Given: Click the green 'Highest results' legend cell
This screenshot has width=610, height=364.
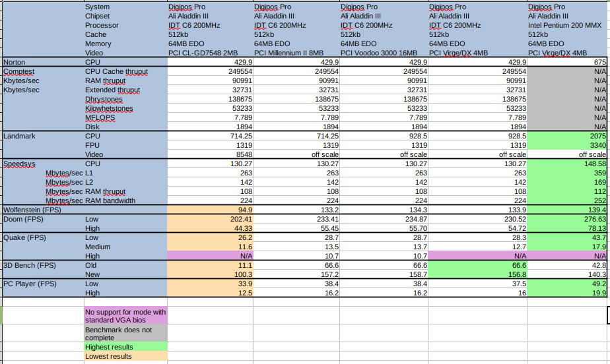Looking at the screenshot, I should [x=125, y=347].
